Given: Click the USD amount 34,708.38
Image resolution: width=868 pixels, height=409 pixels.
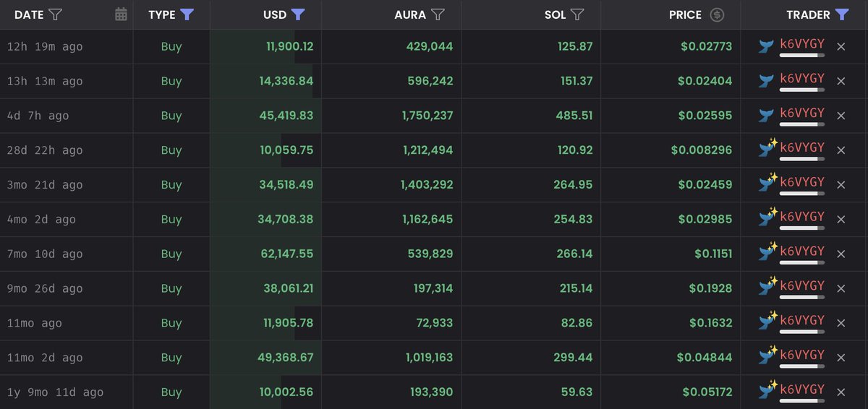Looking at the screenshot, I should (286, 220).
